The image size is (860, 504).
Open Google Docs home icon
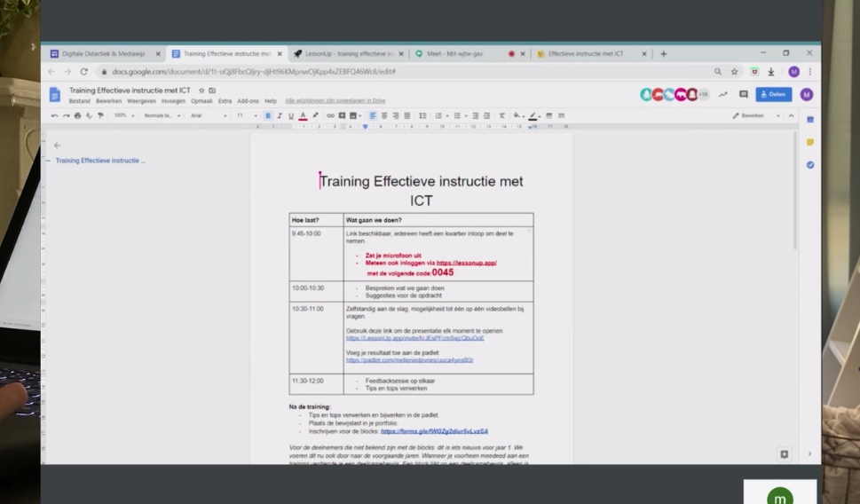(54, 94)
